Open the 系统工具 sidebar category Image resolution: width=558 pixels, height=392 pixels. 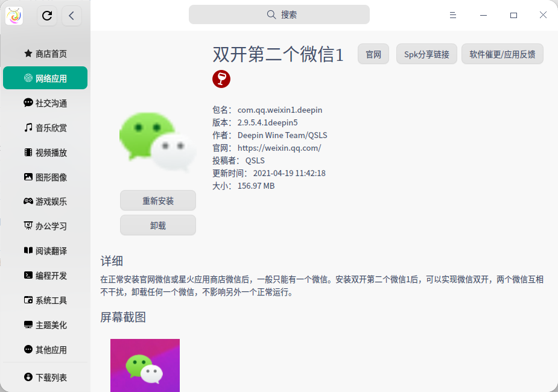coord(45,300)
